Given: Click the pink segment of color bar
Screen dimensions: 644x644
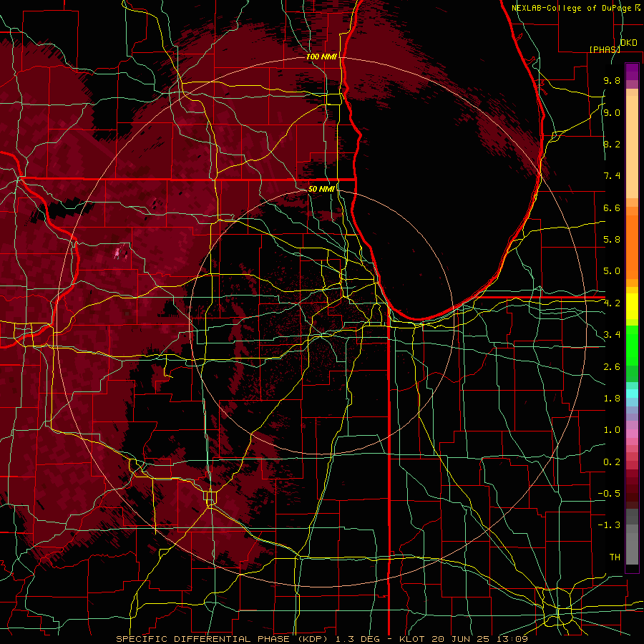Looking at the screenshot, I should (x=632, y=434).
